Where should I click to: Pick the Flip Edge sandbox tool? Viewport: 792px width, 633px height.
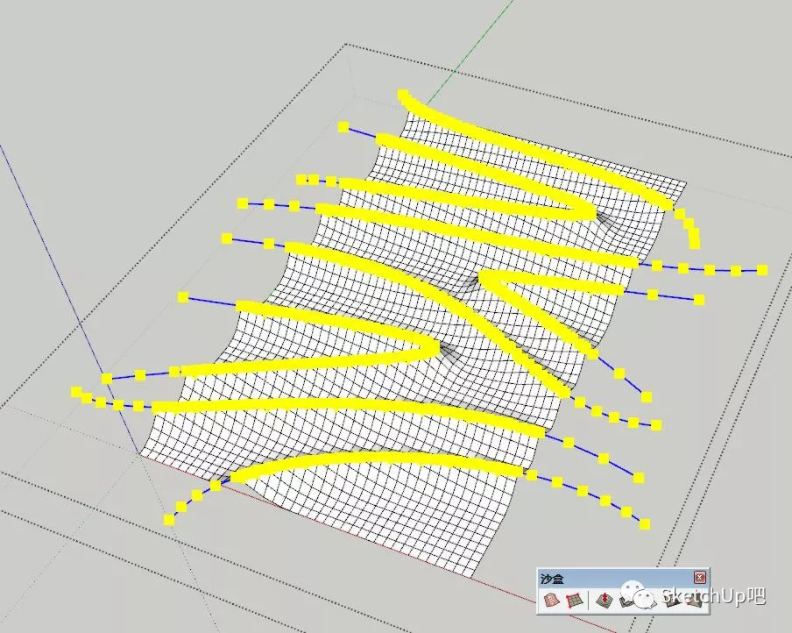point(696,600)
